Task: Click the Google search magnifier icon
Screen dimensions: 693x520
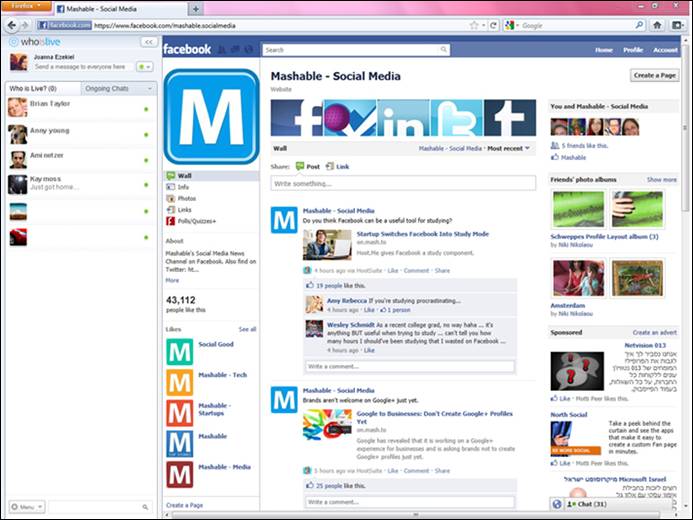Action: tap(639, 25)
